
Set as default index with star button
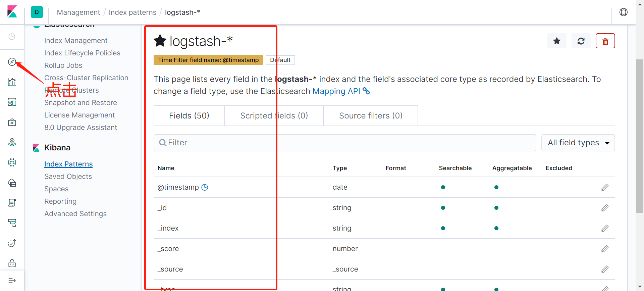[557, 41]
